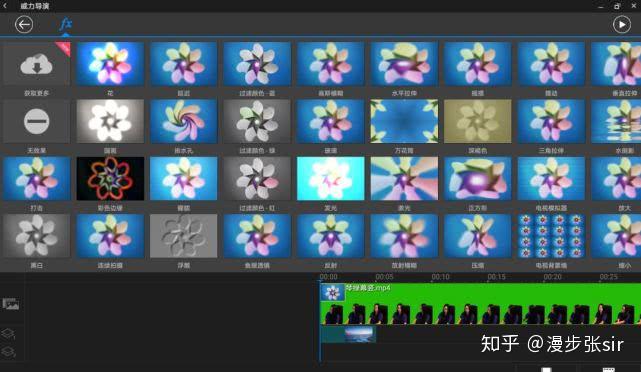This screenshot has height=372, width=641.
Task: Go back using the circled left arrow
Action: (24, 25)
